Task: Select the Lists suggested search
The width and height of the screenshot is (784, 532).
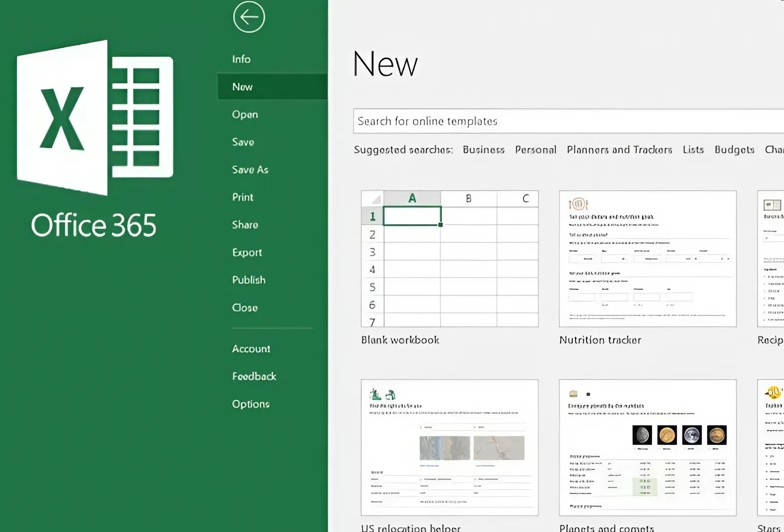Action: click(x=693, y=150)
